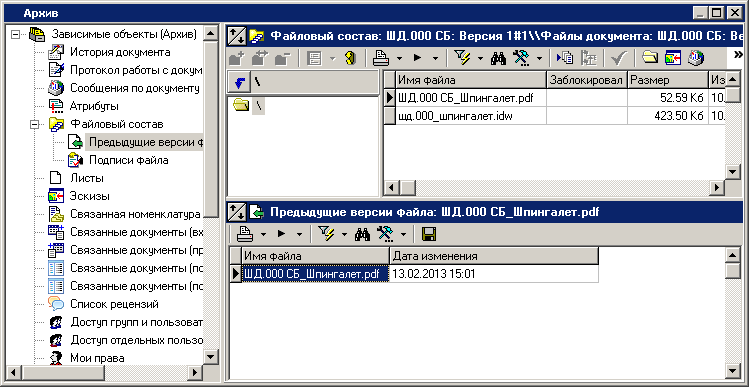Image resolution: width=749 pixels, height=387 pixels.
Task: Show more toolbar buttons with chevron overflow
Action: (738, 56)
